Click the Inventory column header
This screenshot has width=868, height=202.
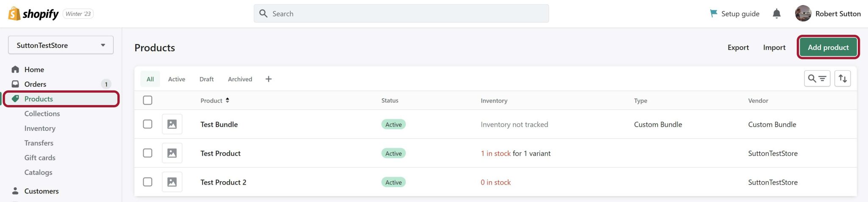point(494,100)
